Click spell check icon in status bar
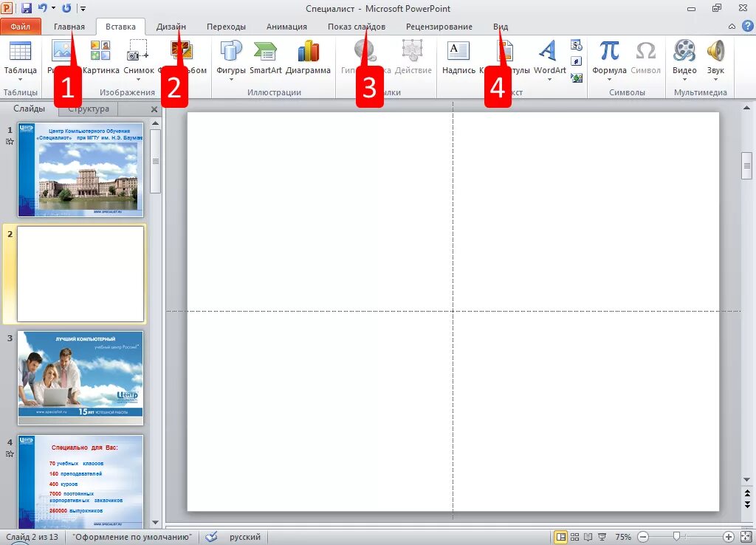Viewport: 756px width, 545px height. (x=211, y=536)
